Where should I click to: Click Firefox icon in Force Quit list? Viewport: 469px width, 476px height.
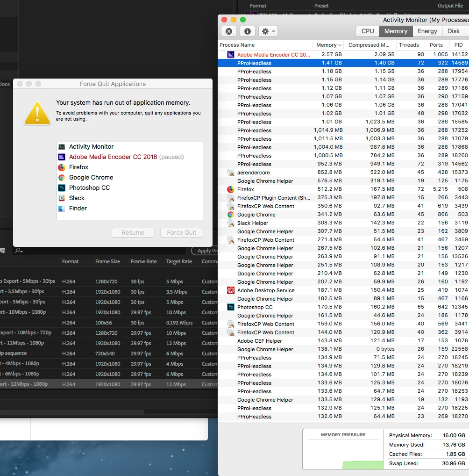click(62, 167)
